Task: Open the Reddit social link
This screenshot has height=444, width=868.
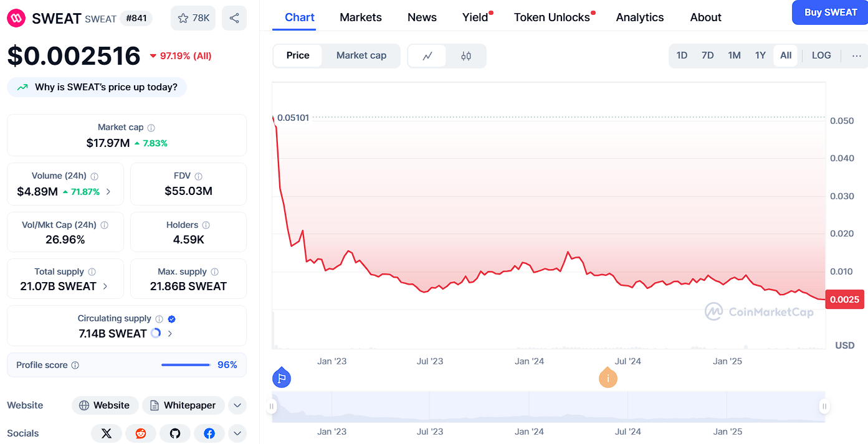Action: pos(141,433)
